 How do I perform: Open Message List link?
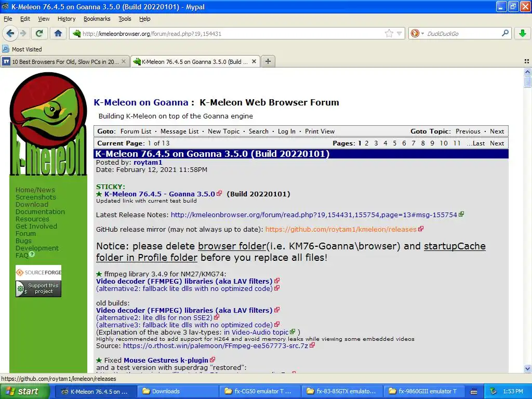[x=179, y=131]
